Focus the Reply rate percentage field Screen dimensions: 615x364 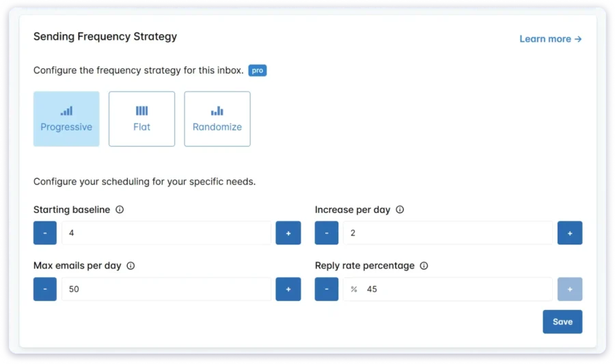click(x=454, y=289)
